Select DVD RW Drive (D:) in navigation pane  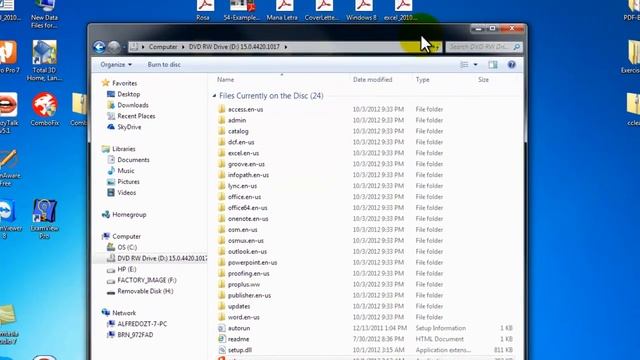point(162,259)
